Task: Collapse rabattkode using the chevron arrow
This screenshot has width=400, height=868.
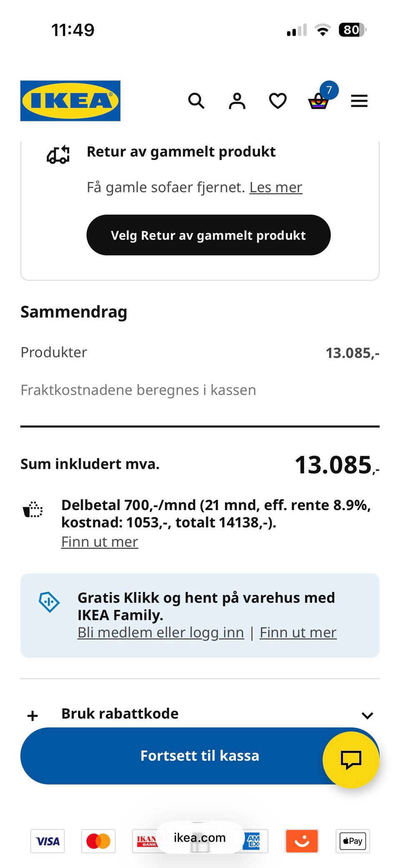Action: [x=367, y=715]
